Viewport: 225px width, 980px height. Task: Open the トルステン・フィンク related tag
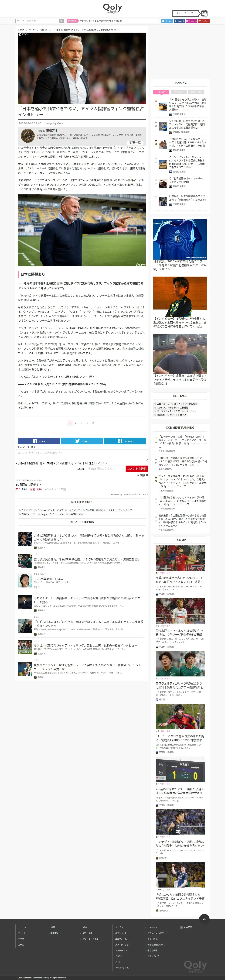pos(118,510)
